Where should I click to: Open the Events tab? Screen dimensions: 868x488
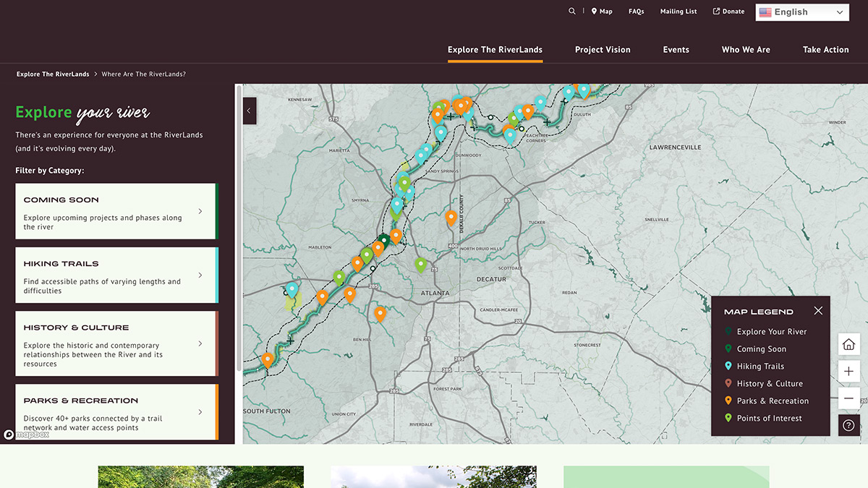tap(676, 50)
